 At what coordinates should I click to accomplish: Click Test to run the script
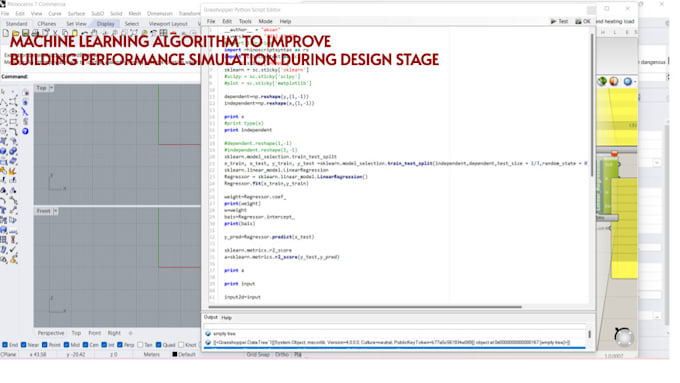pyautogui.click(x=559, y=21)
